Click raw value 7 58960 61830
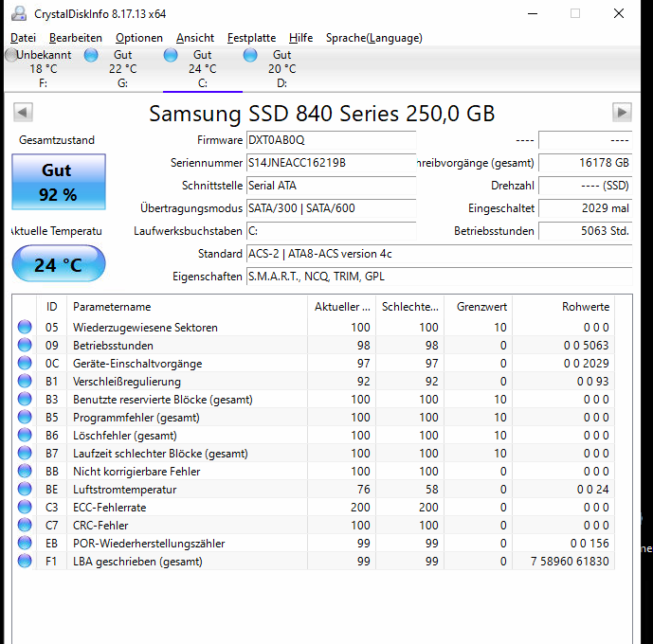The height and width of the screenshot is (644, 653). click(570, 562)
